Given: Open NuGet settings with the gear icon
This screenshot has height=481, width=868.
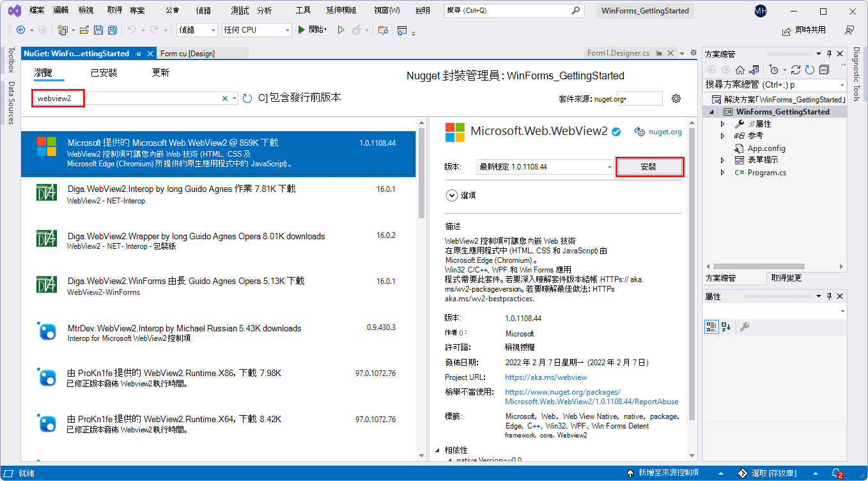Looking at the screenshot, I should pos(676,99).
